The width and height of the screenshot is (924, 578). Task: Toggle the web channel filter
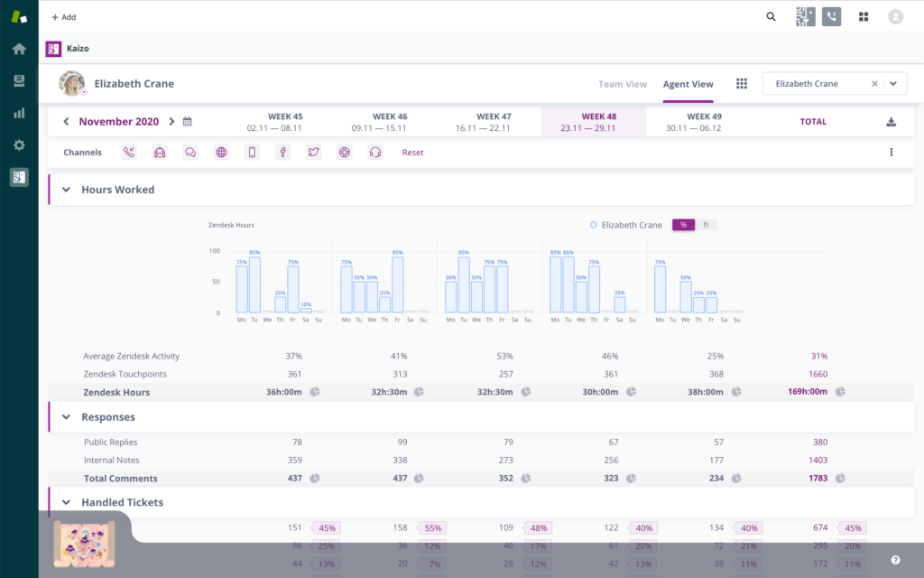click(x=221, y=152)
